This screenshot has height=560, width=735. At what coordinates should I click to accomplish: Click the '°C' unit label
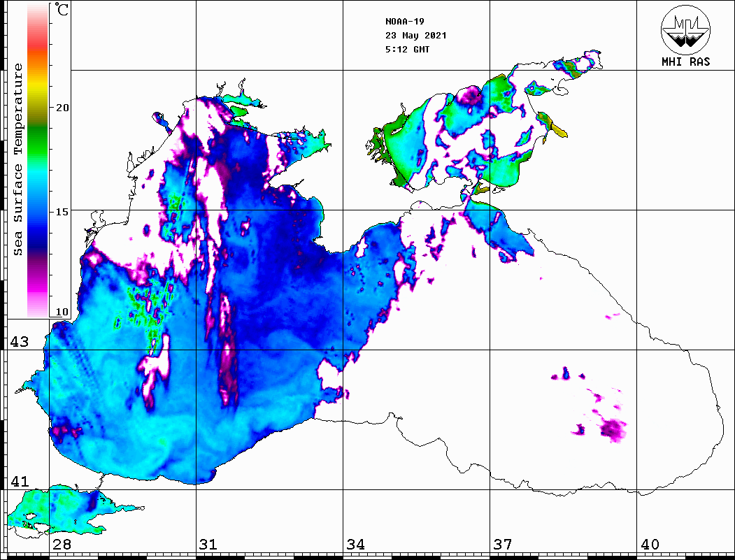[61, 9]
